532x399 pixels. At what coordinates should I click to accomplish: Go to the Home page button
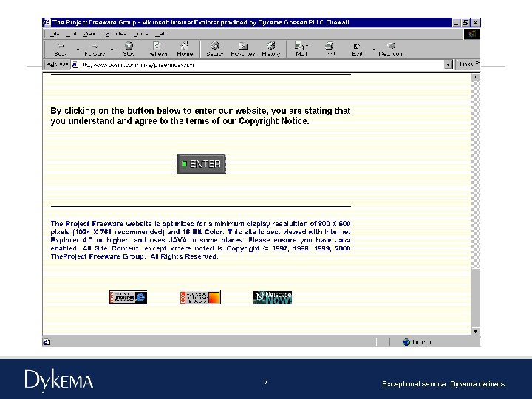click(185, 50)
